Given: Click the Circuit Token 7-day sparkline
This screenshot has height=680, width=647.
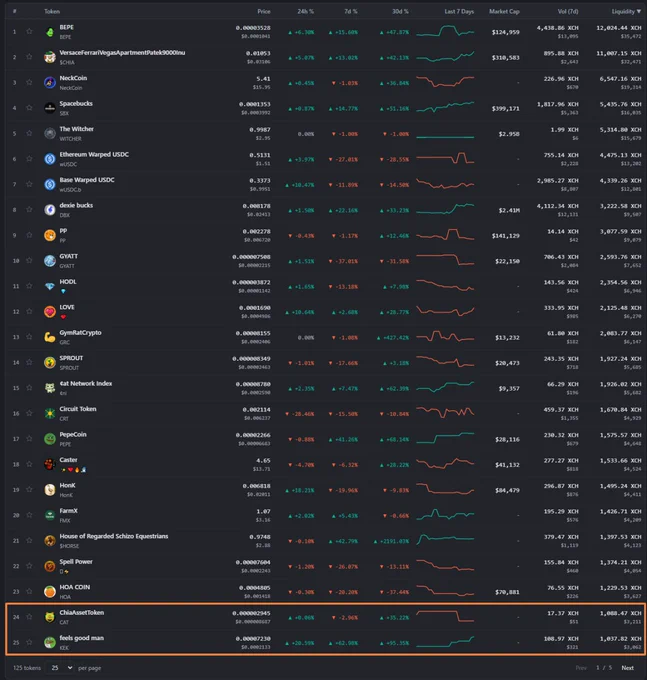Looking at the screenshot, I should click(x=445, y=413).
